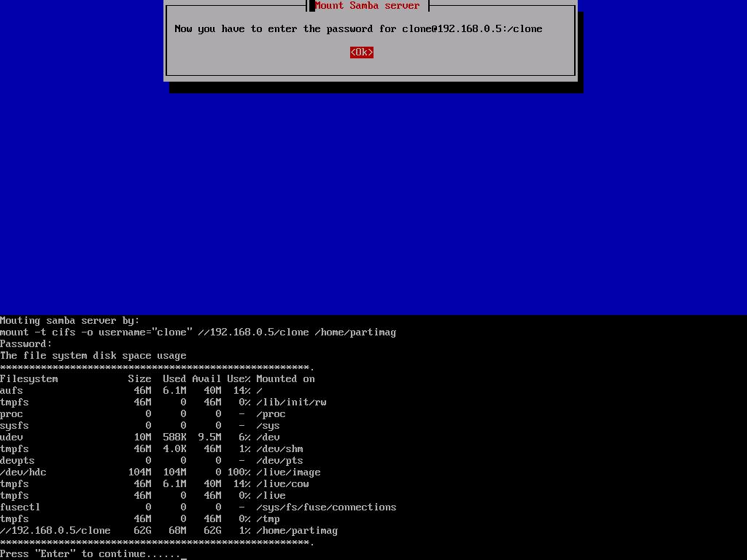Select the 'fusectl' filesystem name

[20, 507]
